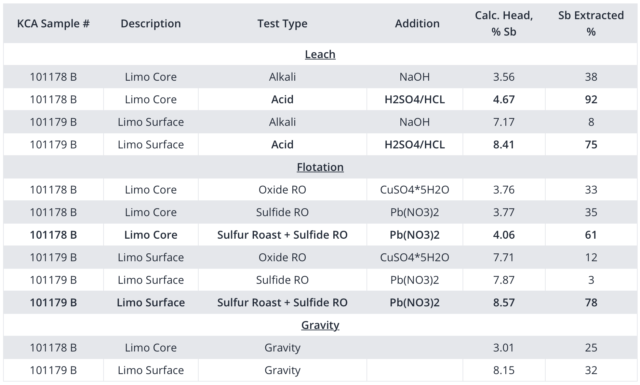Select Sulfur Roast + Sulfide RO for Limo Surface
This screenshot has height=385, width=640.
(282, 303)
